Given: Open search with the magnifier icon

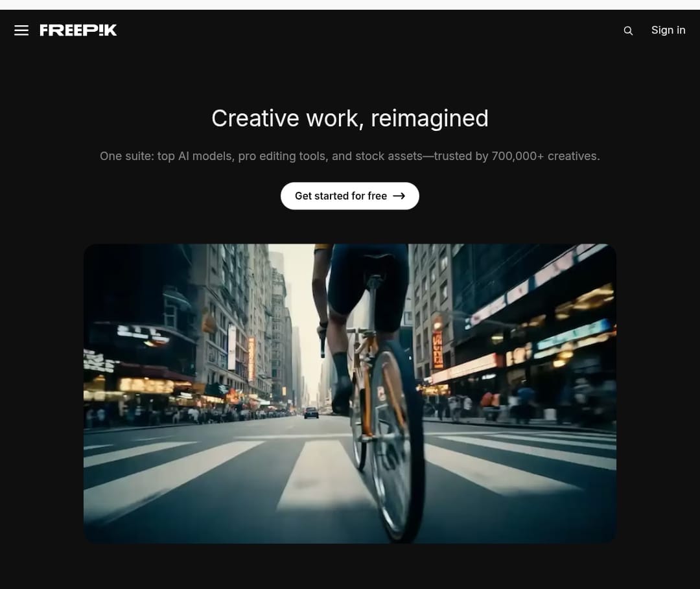Looking at the screenshot, I should click(628, 30).
